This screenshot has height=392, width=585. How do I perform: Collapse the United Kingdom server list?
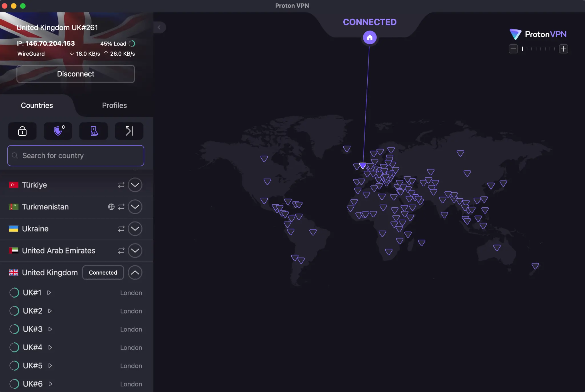click(x=135, y=273)
